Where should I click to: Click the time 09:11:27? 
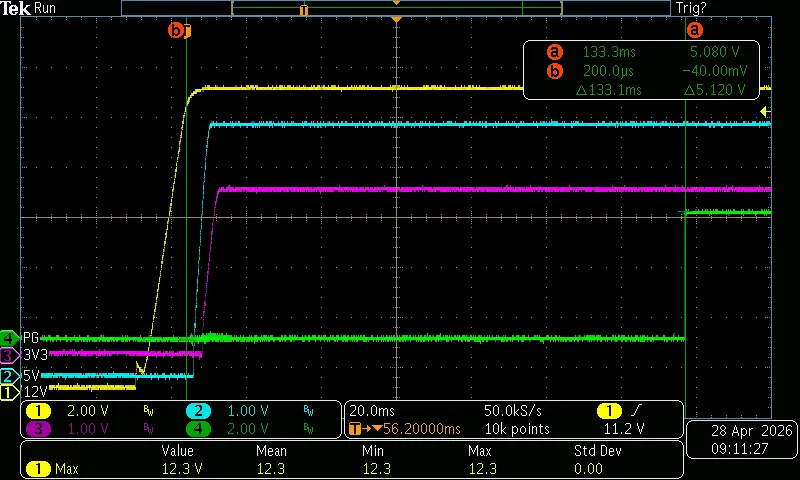738,449
